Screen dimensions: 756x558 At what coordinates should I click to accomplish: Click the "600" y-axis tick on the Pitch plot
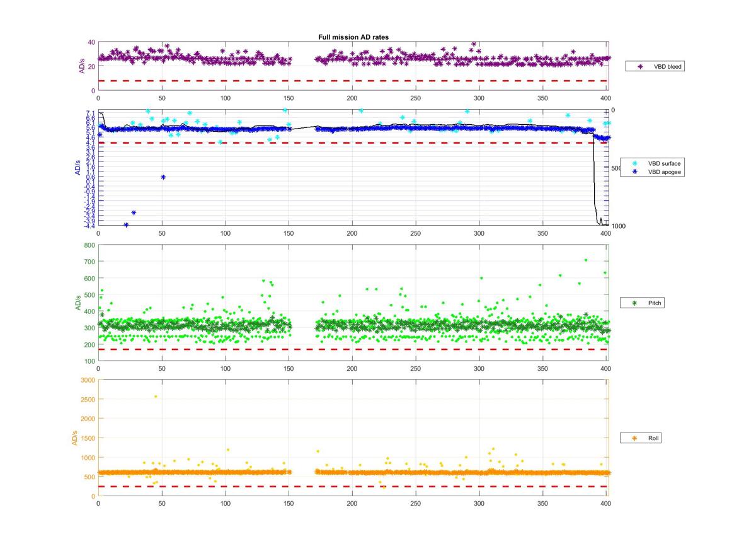(90, 278)
